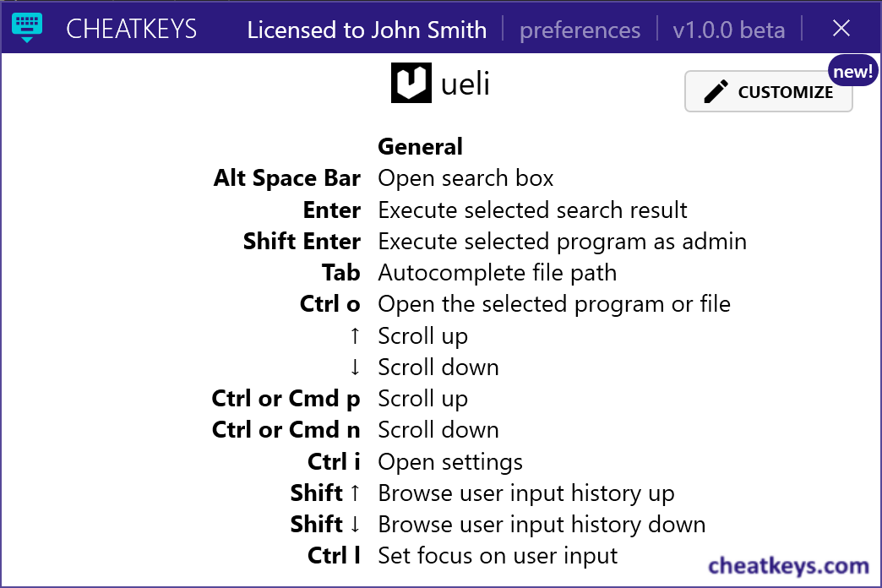Click the ueli app logo icon
Image resolution: width=882 pixels, height=588 pixels.
coord(411,84)
